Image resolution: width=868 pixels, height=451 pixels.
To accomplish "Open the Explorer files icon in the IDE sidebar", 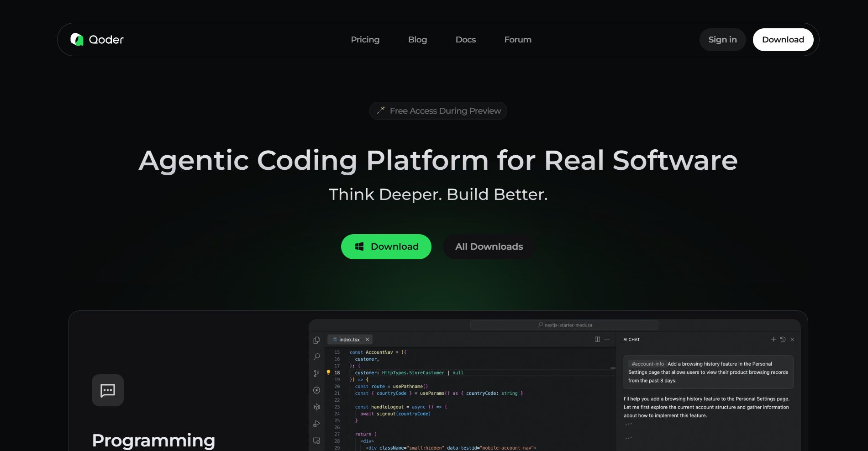I will pyautogui.click(x=316, y=340).
